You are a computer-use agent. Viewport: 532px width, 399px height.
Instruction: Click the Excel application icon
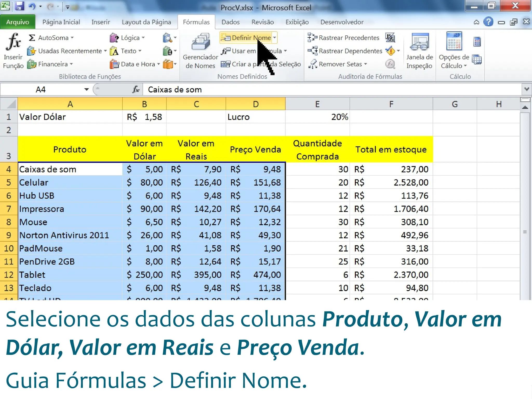[x=5, y=6]
